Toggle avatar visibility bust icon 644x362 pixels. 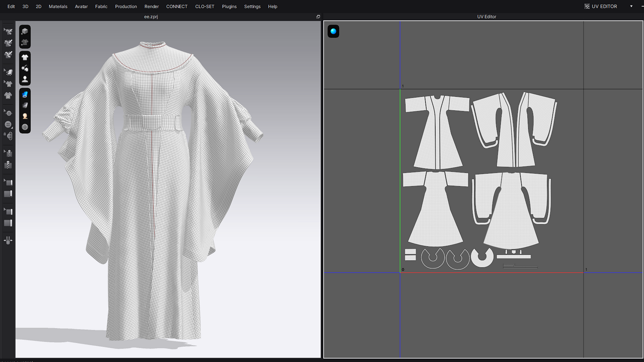25,79
